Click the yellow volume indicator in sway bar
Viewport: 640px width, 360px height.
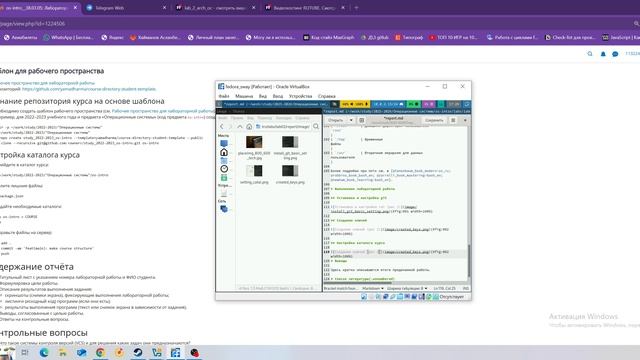click(354, 104)
